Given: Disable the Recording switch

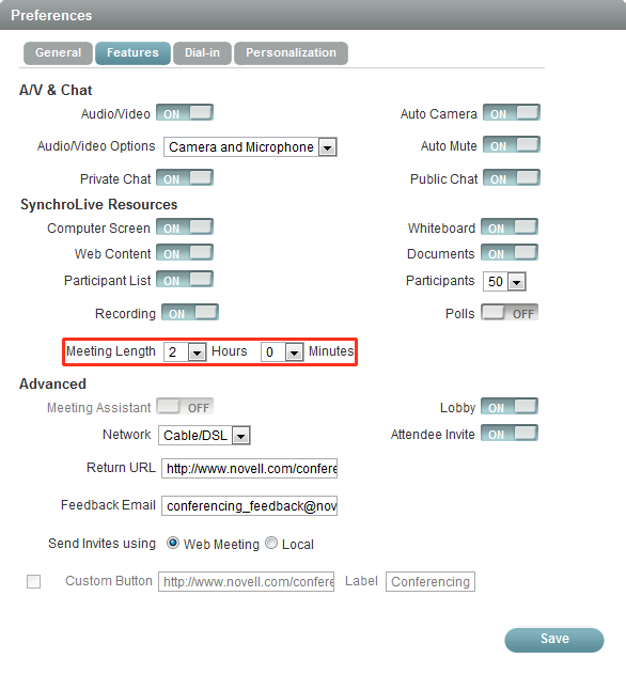Looking at the screenshot, I should (x=190, y=312).
